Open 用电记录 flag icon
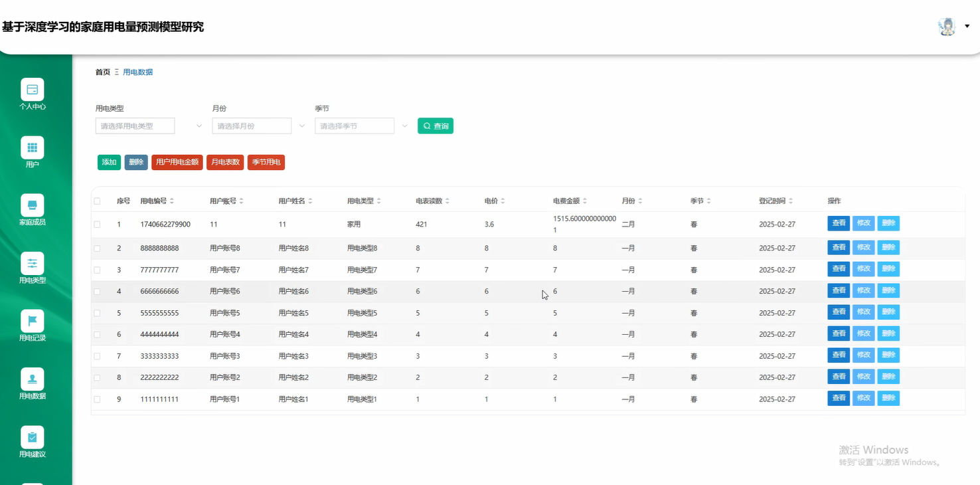 (x=32, y=321)
